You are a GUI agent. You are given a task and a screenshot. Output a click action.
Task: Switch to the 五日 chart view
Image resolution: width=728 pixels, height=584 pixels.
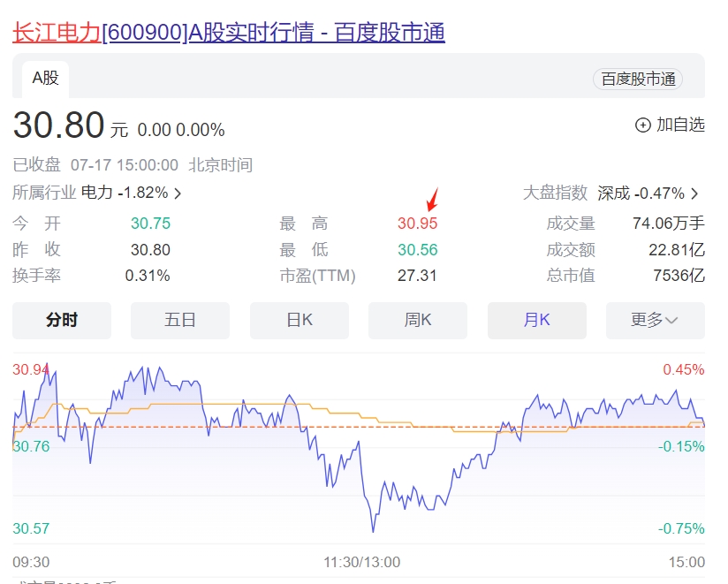point(180,320)
